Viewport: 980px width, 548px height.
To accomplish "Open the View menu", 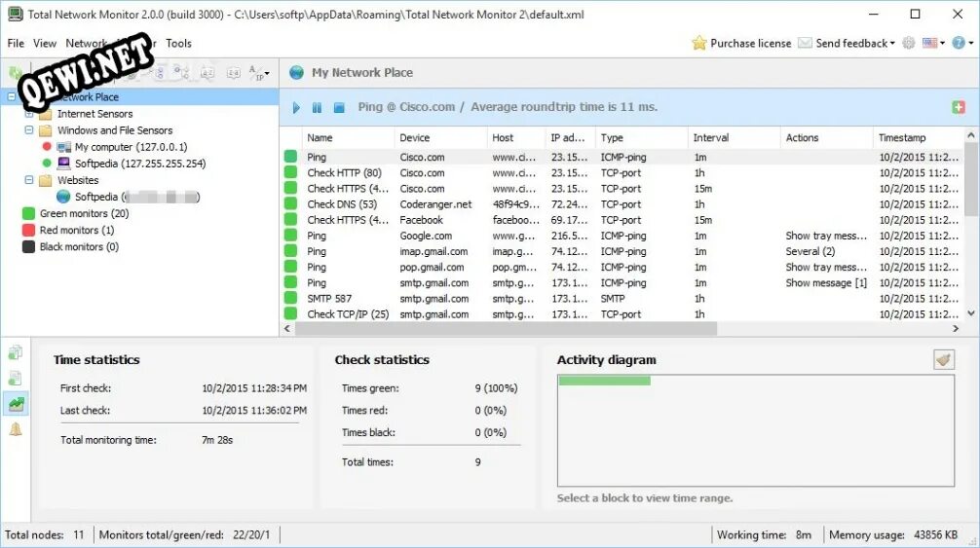I will (45, 43).
